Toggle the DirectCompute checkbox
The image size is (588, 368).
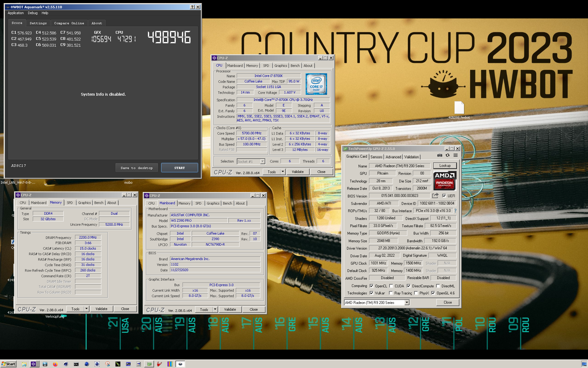coord(409,286)
